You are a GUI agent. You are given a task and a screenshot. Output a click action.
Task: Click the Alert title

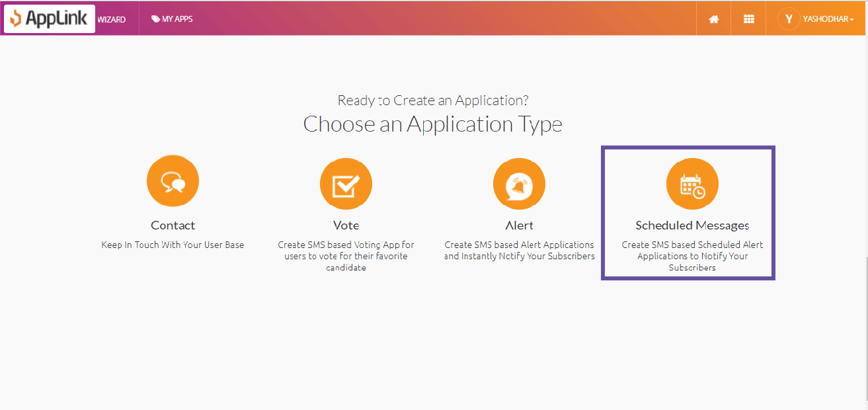(519, 225)
